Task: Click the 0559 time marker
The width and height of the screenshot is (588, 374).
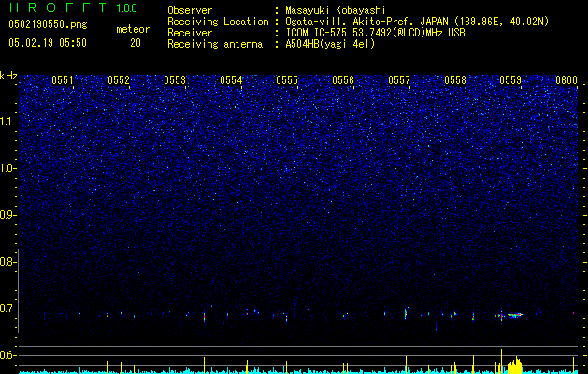Action: [510, 80]
